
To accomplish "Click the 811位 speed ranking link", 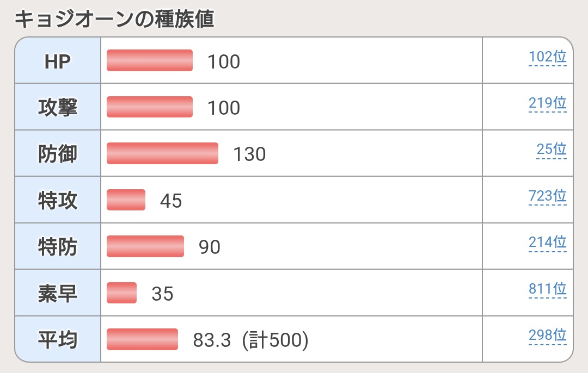I will click(547, 289).
